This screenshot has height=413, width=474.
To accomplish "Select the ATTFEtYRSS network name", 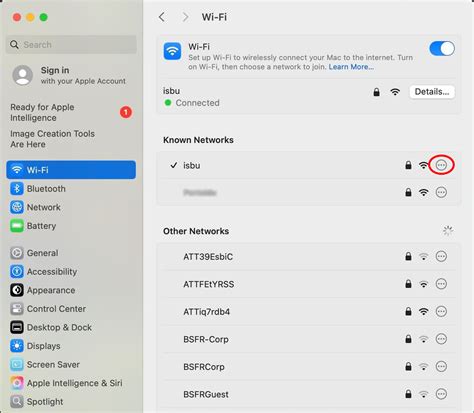I will click(x=209, y=284).
